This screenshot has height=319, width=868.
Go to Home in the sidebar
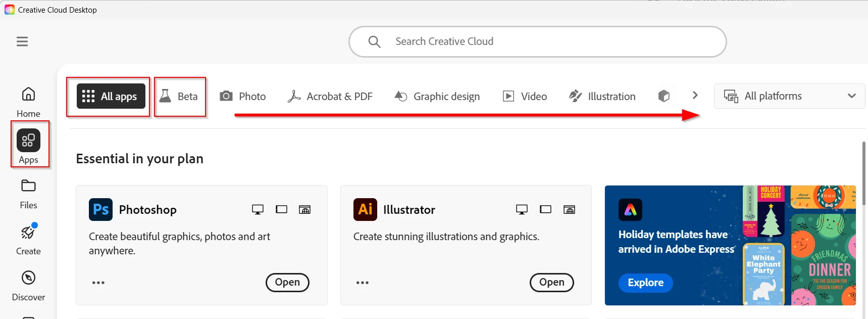coord(28,102)
